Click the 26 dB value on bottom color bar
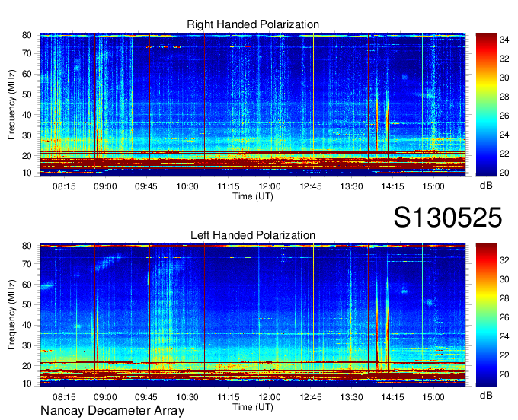Screen dimensions: 518x420 click(504, 317)
